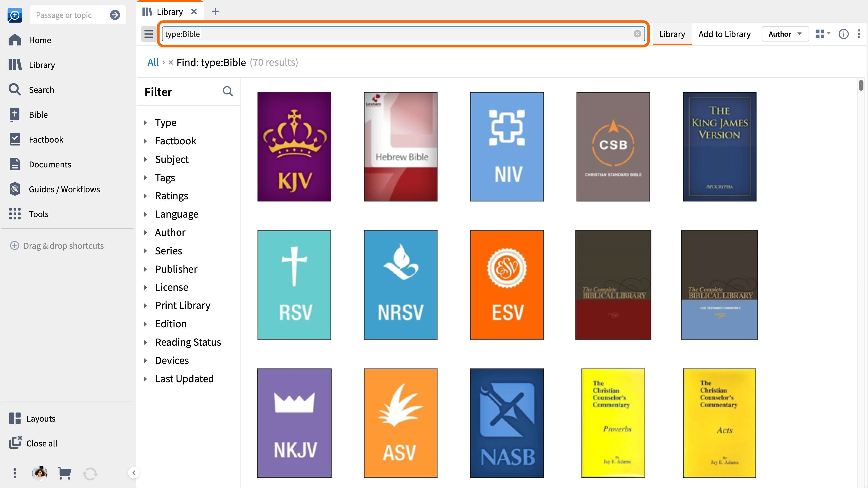Open the ESV Bible cover thumbnail

point(507,285)
